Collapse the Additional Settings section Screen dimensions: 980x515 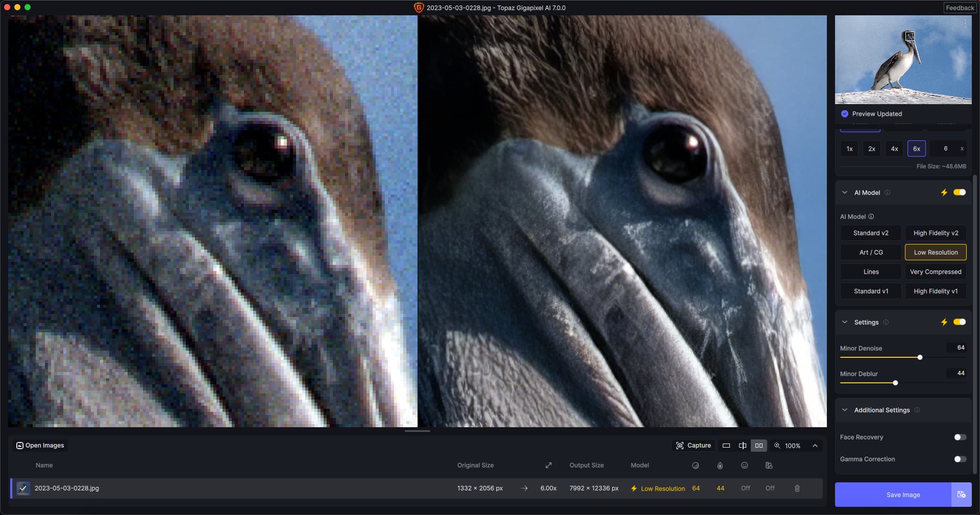point(845,410)
